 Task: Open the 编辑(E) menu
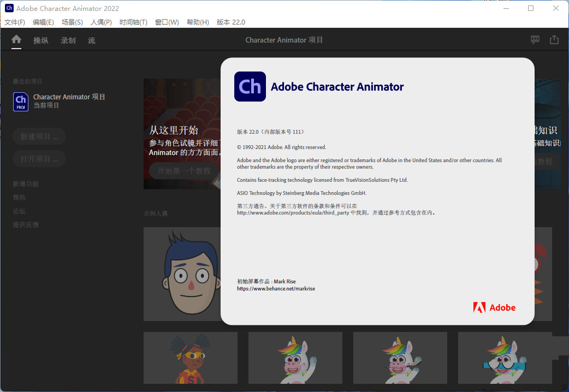click(x=43, y=22)
